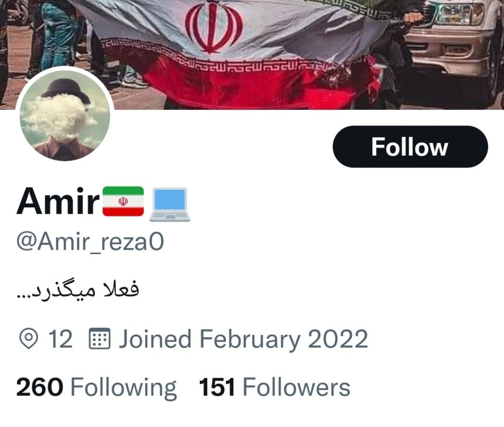Click the 260 following count number
Viewport: 504px width, 427px height.
(39, 387)
